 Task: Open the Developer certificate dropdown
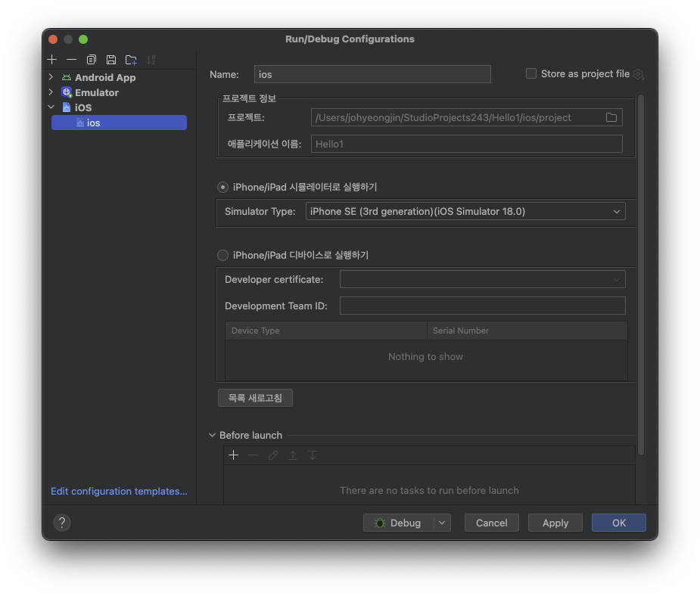(x=482, y=279)
